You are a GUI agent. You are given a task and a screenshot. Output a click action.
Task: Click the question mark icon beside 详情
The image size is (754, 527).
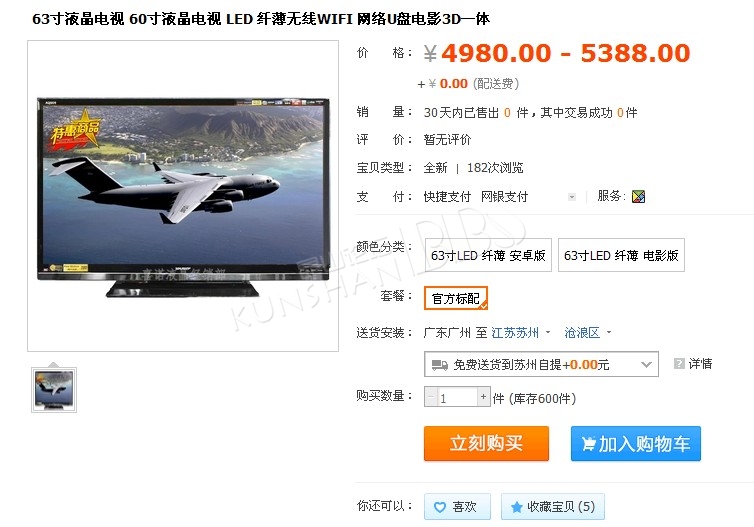point(679,364)
